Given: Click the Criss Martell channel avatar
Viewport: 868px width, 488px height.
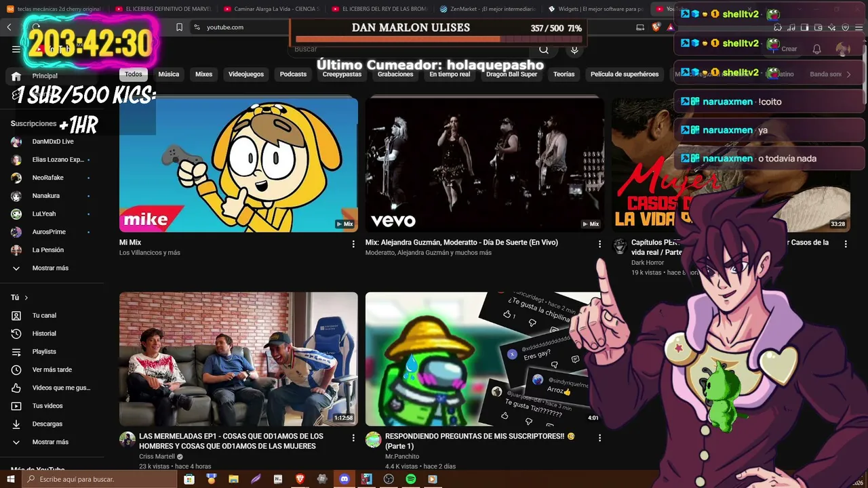Looking at the screenshot, I should (127, 440).
